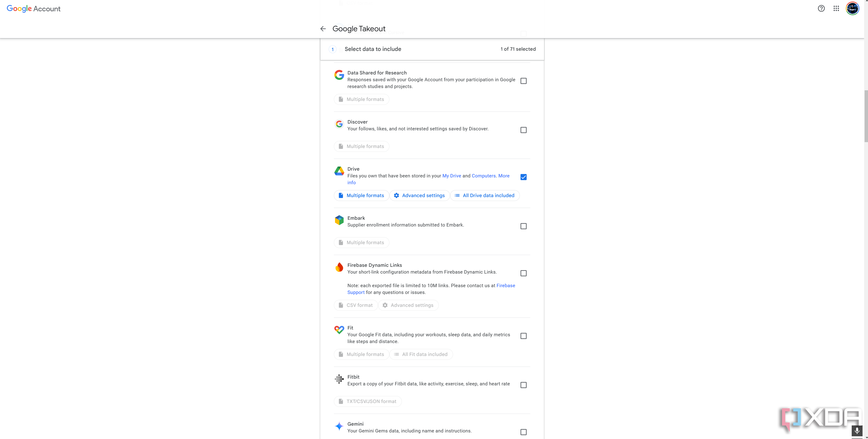Image resolution: width=868 pixels, height=439 pixels.
Task: Click the Google Account logo
Action: pyautogui.click(x=33, y=9)
